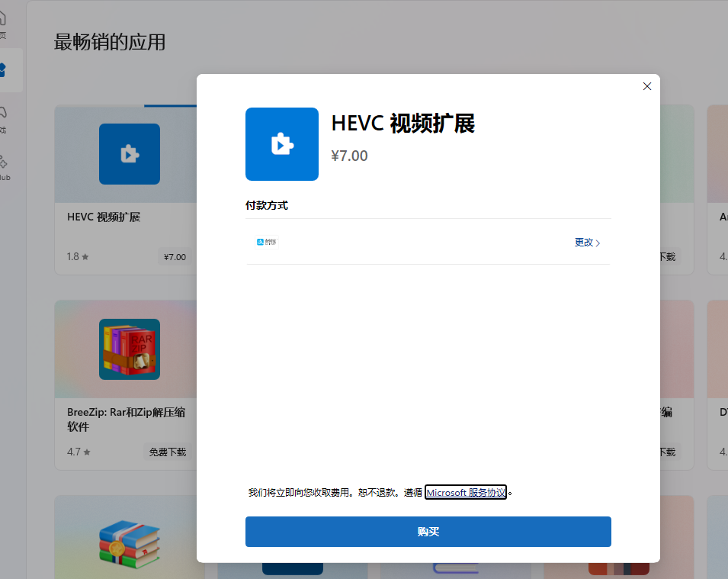Click the 4.7 star rating under BreeZip

pos(76,452)
